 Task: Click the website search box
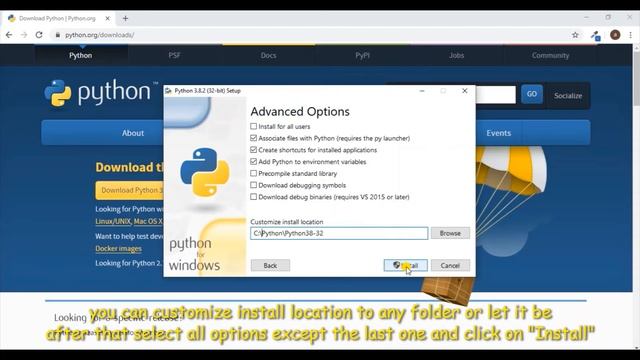click(x=496, y=95)
